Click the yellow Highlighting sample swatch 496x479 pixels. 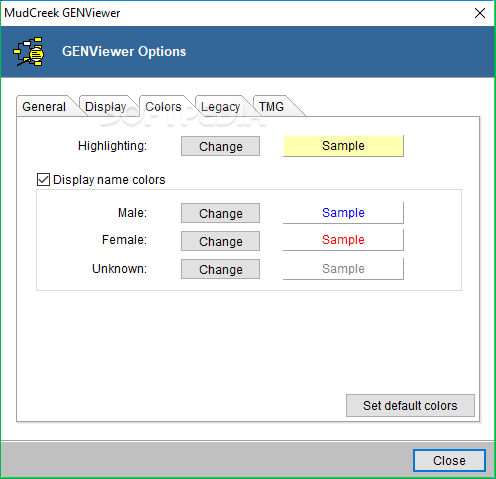point(343,146)
